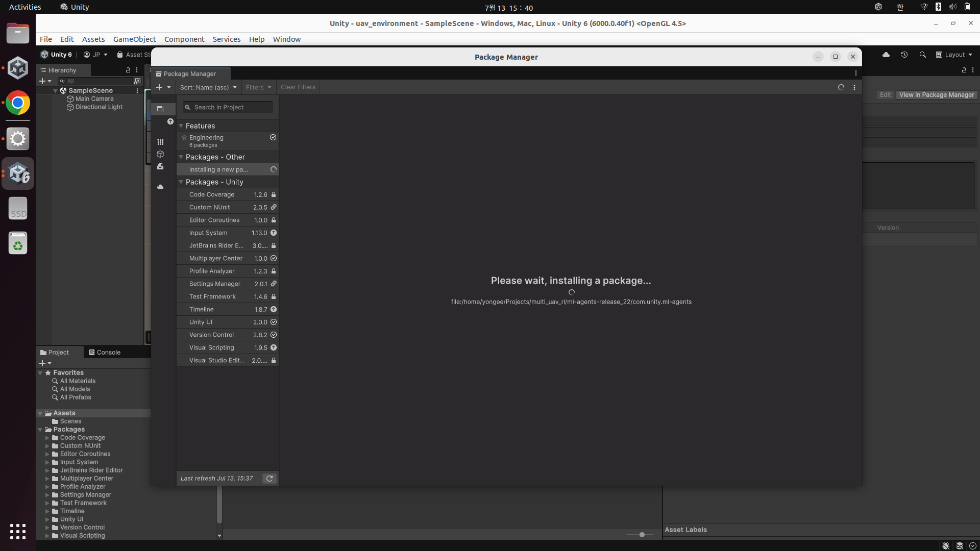Open the GameObject menu
This screenshot has width=980, height=551.
[x=134, y=39]
